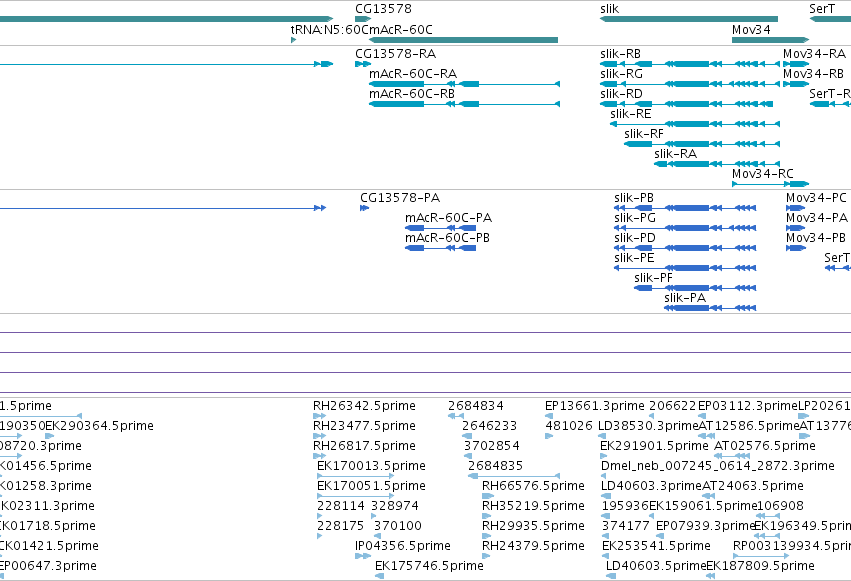Select the slik-RA transcript label

675,154
